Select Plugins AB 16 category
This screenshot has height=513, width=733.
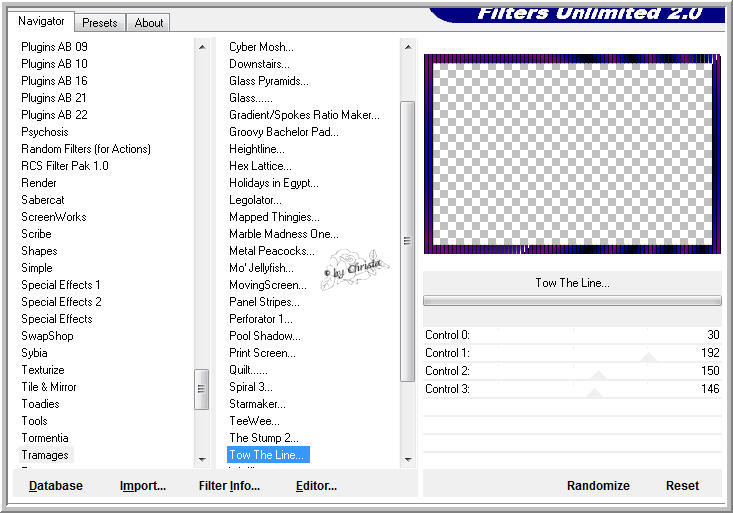click(x=54, y=81)
